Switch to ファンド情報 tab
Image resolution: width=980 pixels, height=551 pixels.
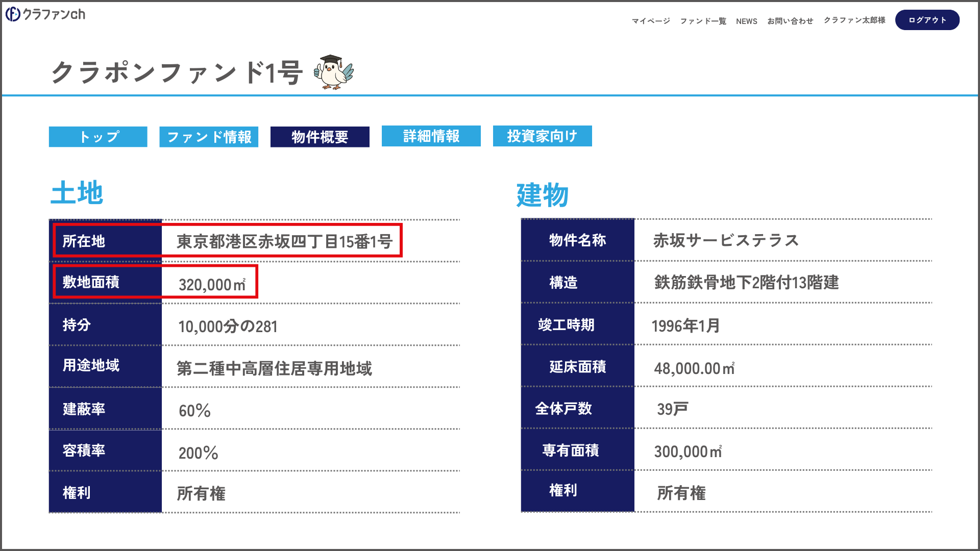209,137
